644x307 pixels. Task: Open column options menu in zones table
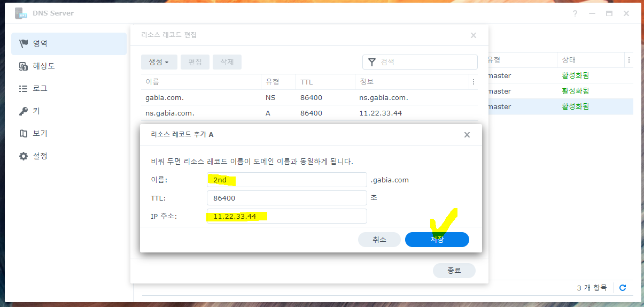click(629, 60)
